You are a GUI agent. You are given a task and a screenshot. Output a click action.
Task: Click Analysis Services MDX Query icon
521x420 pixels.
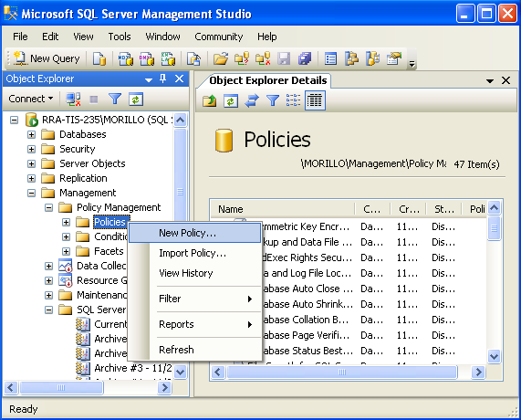click(x=126, y=58)
